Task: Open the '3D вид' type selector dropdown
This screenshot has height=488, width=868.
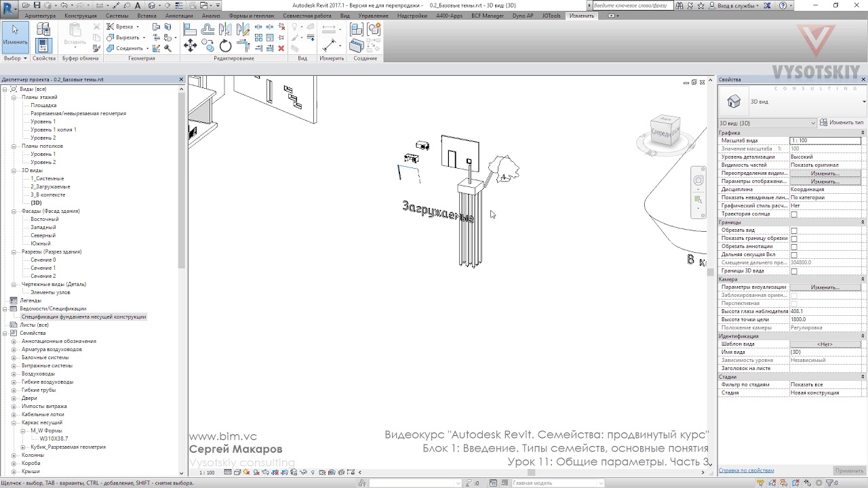Action: [x=863, y=102]
